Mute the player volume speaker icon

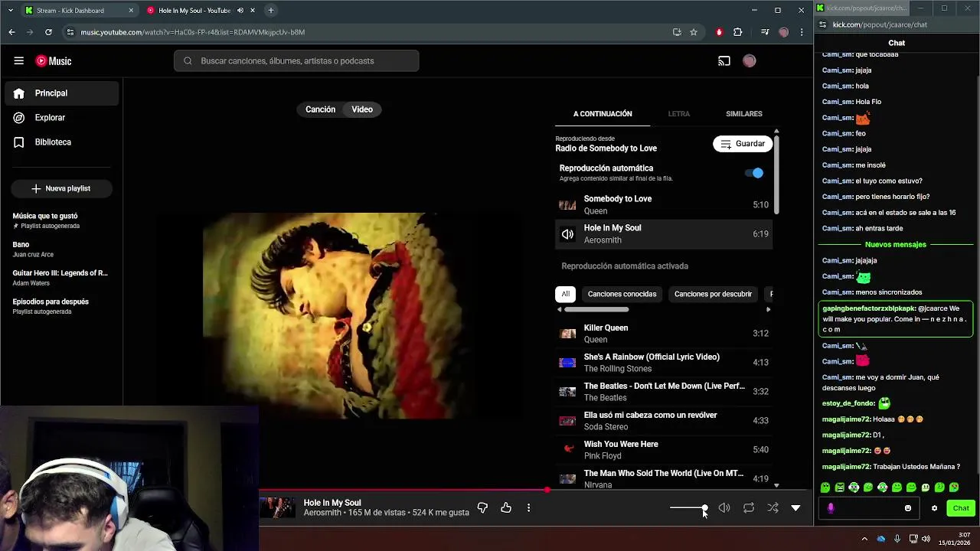click(x=724, y=507)
